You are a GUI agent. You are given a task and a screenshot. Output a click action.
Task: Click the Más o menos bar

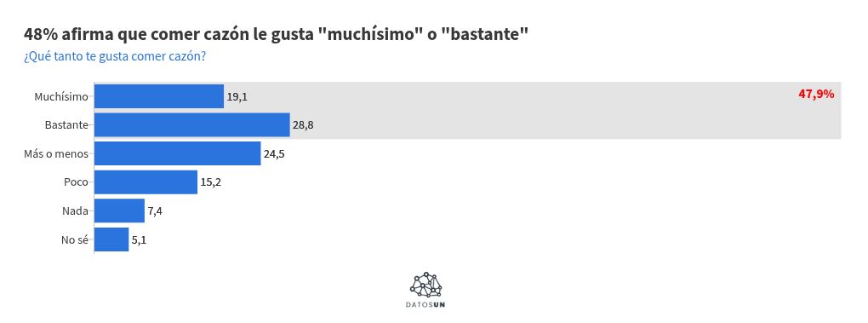pos(178,153)
